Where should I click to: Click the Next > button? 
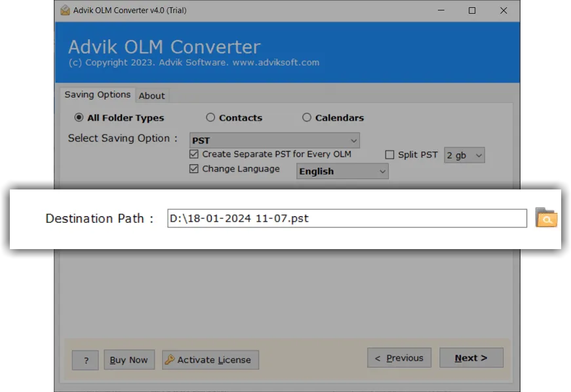(x=471, y=358)
